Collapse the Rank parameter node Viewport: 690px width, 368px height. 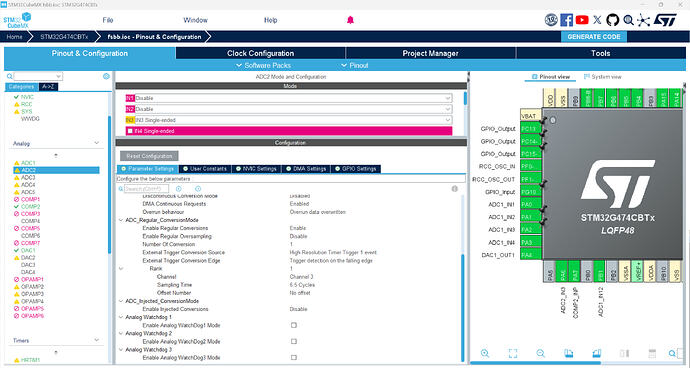point(121,269)
